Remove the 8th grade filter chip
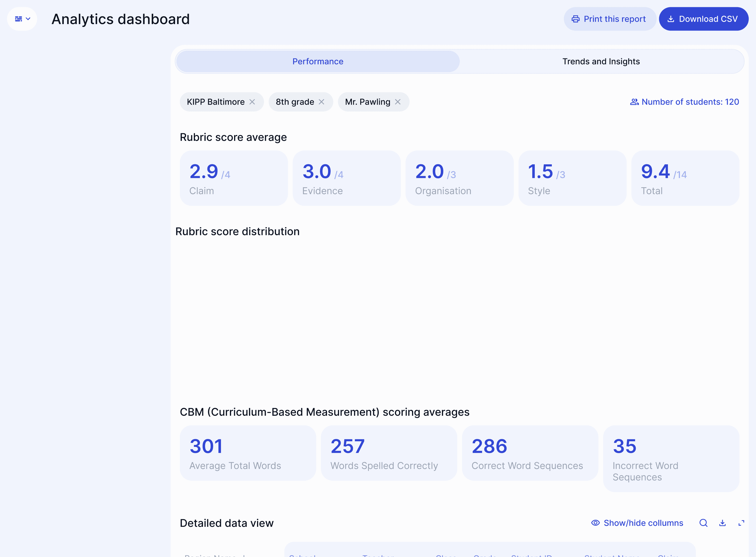 [x=322, y=102]
